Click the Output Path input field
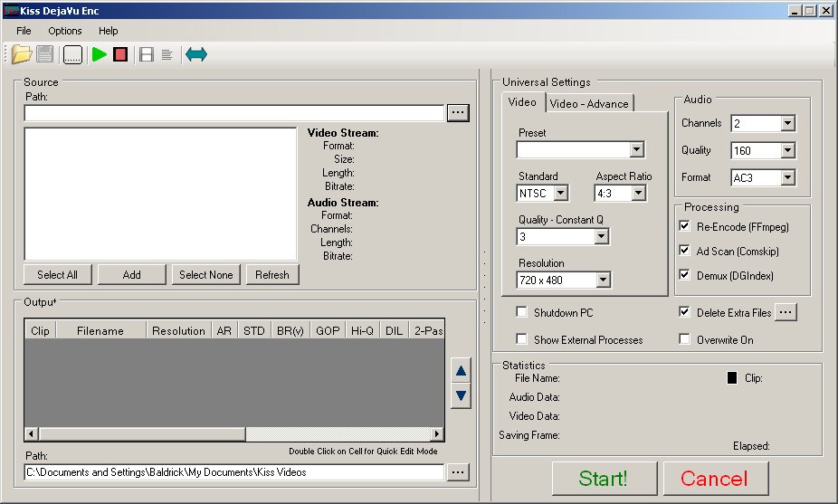The height and width of the screenshot is (504, 838). pos(234,472)
